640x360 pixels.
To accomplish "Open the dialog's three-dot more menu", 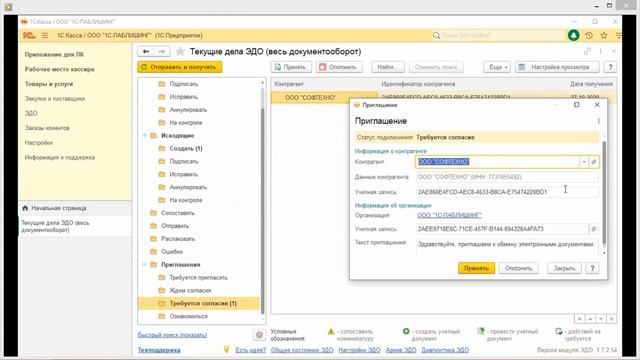I will point(598,121).
